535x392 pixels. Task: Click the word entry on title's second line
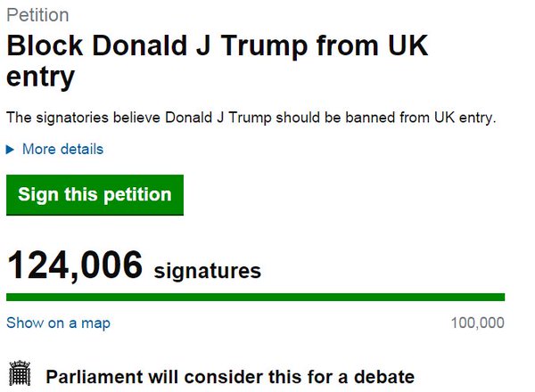pos(39,78)
